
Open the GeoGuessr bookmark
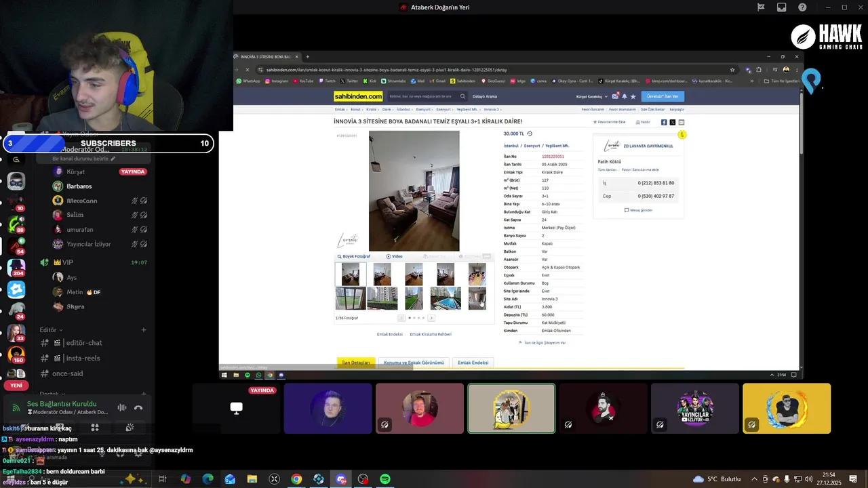(x=493, y=81)
